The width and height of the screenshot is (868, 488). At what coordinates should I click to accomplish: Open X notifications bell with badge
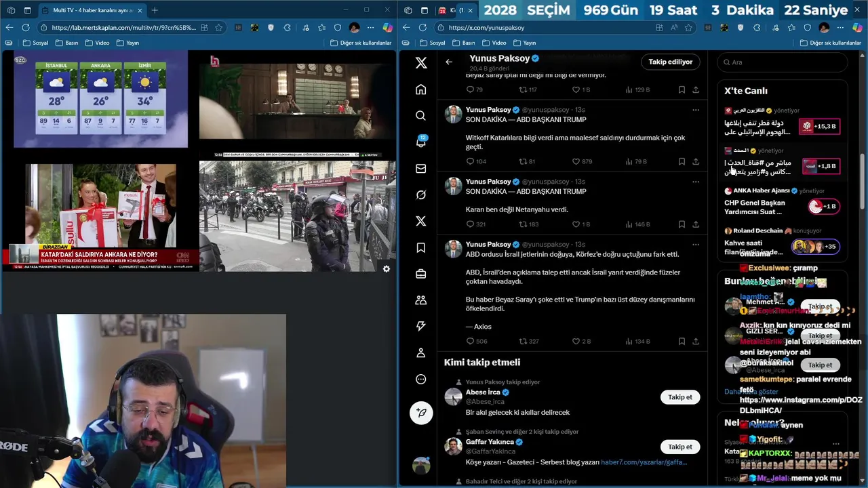tap(421, 142)
